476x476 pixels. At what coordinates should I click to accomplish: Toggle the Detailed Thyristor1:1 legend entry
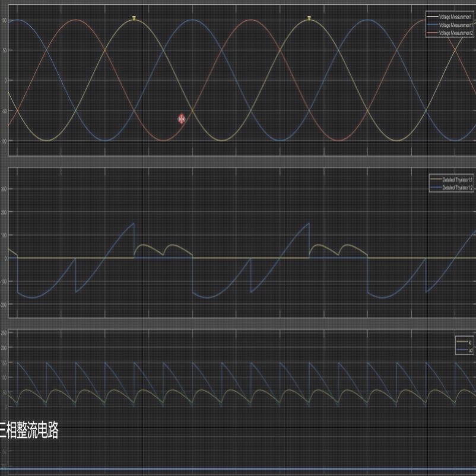click(x=452, y=179)
